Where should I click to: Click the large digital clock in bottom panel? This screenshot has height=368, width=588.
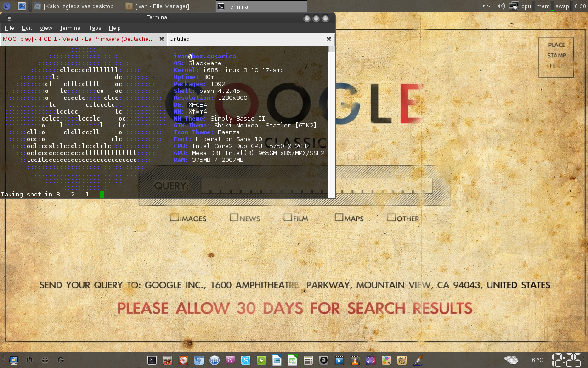567,360
